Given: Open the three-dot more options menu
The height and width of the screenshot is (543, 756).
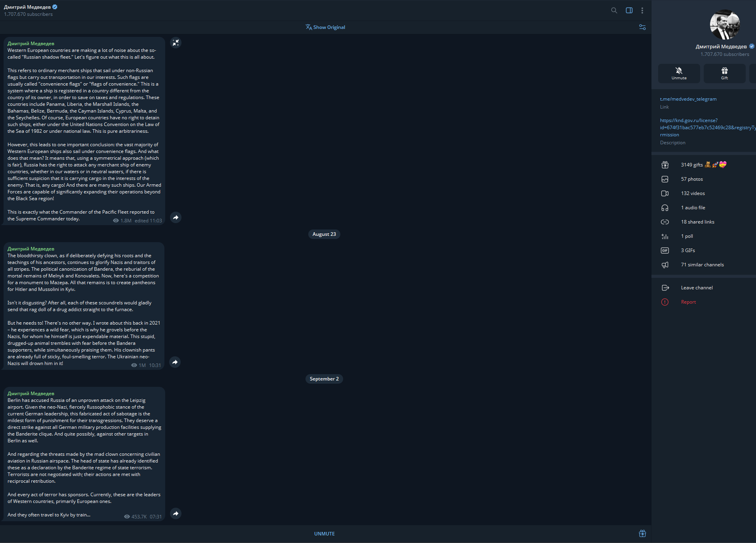Looking at the screenshot, I should [642, 10].
